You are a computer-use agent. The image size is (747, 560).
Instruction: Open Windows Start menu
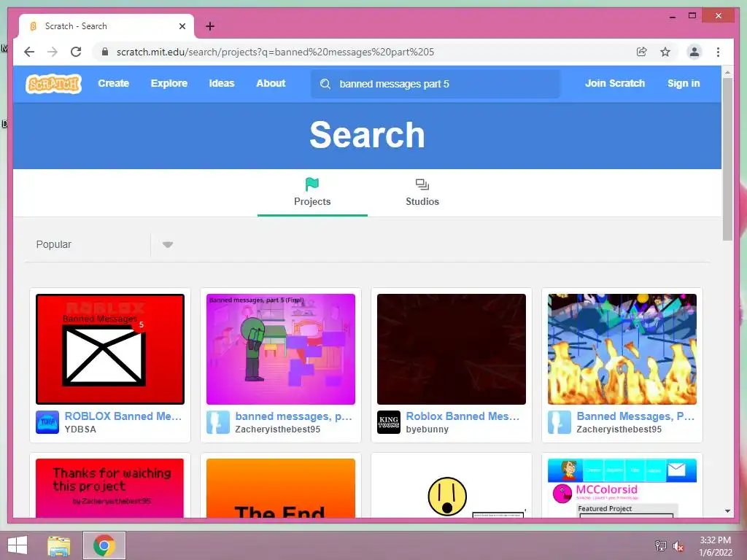tap(18, 545)
